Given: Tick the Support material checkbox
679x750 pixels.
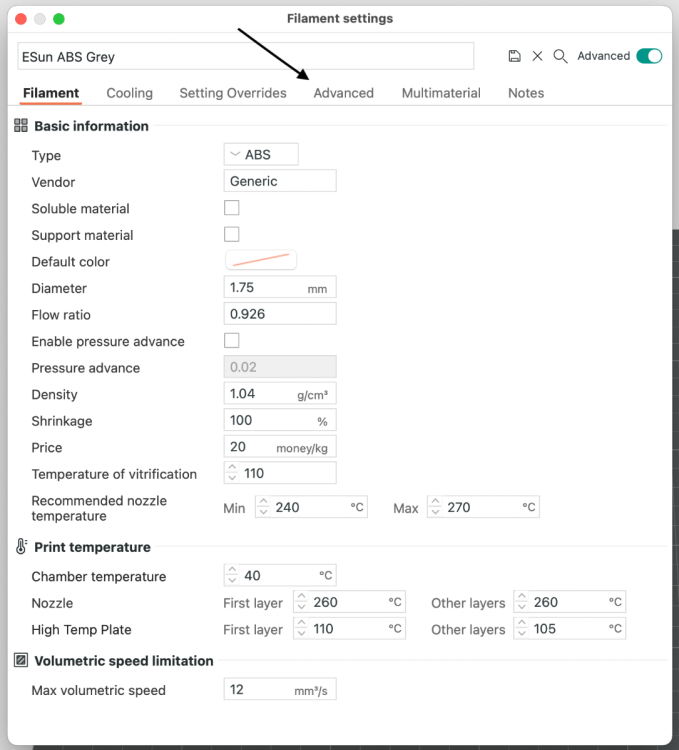Looking at the screenshot, I should pos(231,234).
